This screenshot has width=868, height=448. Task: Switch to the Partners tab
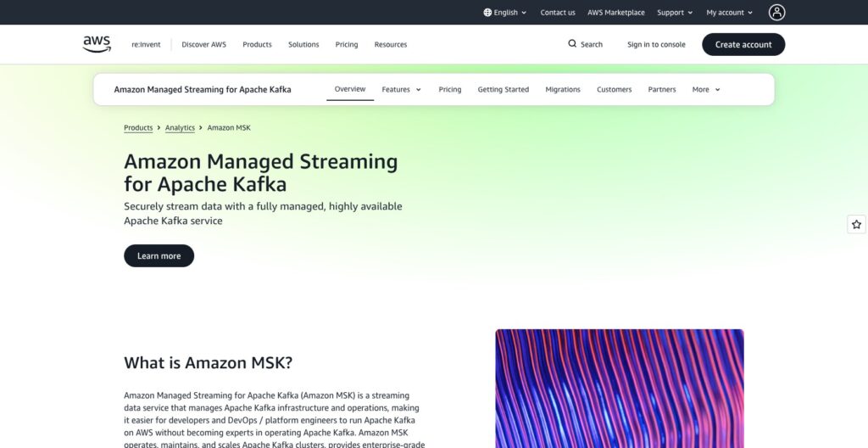pyautogui.click(x=661, y=89)
